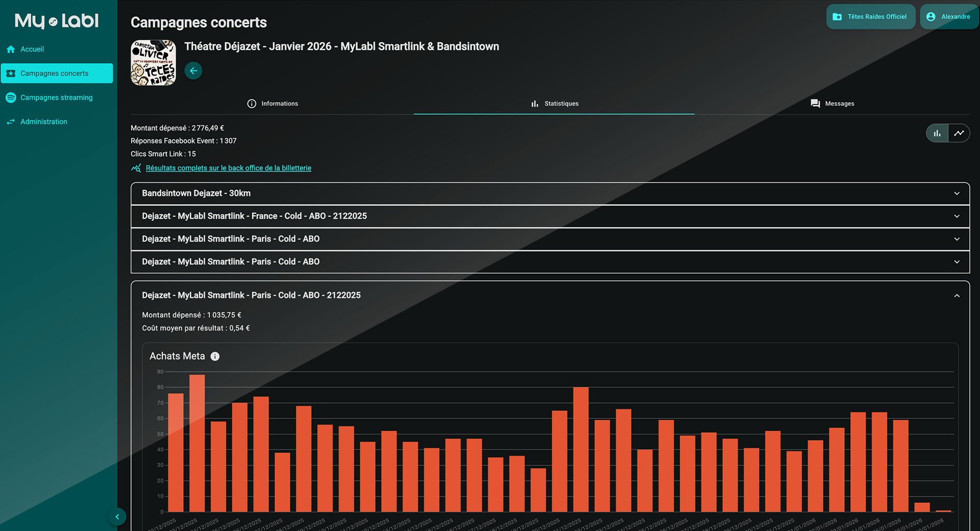The width and height of the screenshot is (980, 531).
Task: Click the info icon beside Achats Meta
Action: tap(215, 357)
